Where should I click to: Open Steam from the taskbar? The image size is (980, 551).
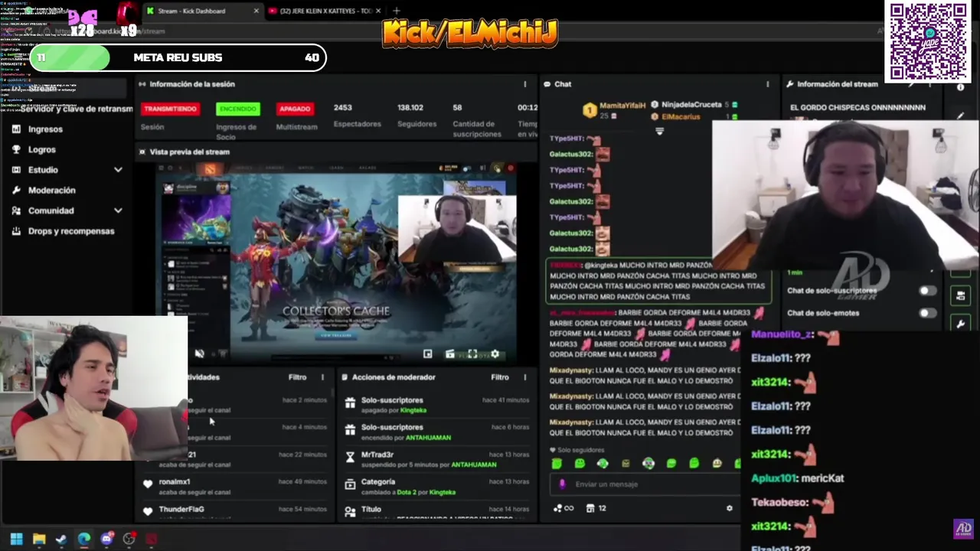(61, 539)
